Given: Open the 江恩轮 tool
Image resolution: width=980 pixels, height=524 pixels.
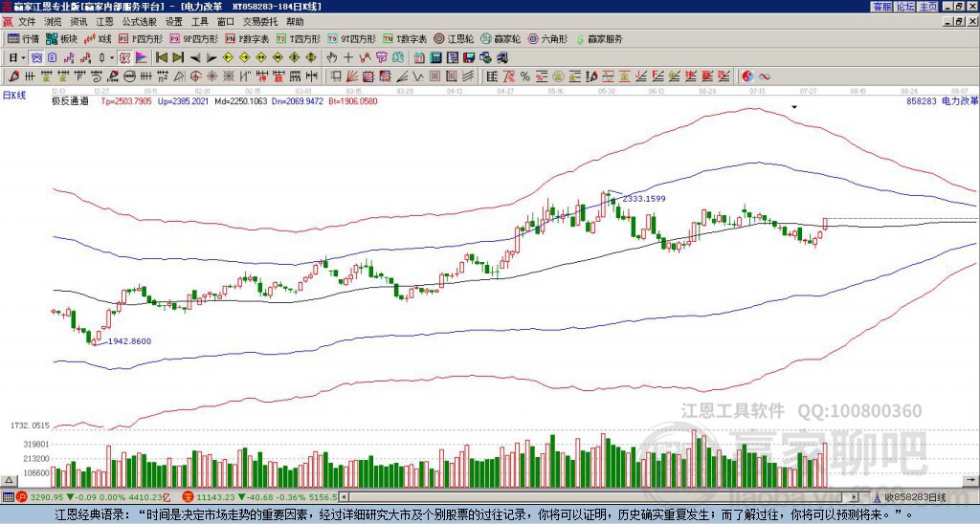Looking at the screenshot, I should (x=455, y=38).
